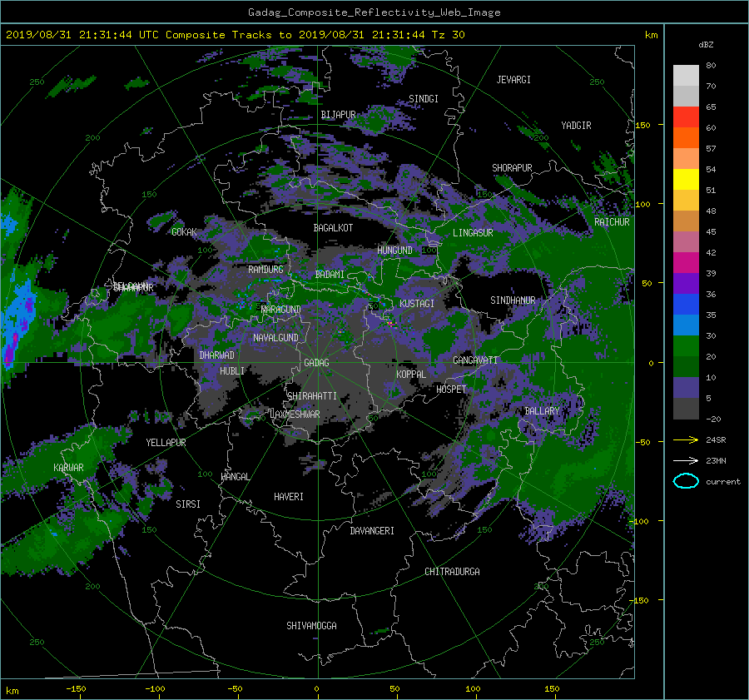Screen dimensions: 749x700
Task: Click the HOSPET city label
Action: tap(451, 390)
